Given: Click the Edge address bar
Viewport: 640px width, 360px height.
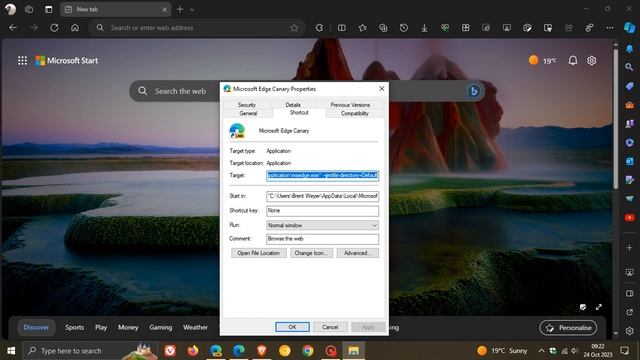Looking at the screenshot, I should (x=196, y=28).
